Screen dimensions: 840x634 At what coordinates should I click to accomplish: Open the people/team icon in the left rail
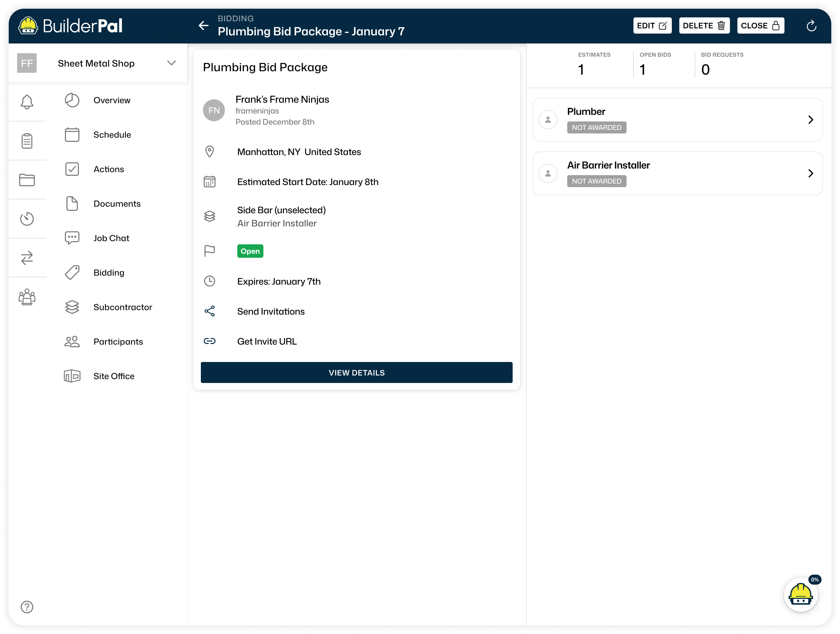27,297
